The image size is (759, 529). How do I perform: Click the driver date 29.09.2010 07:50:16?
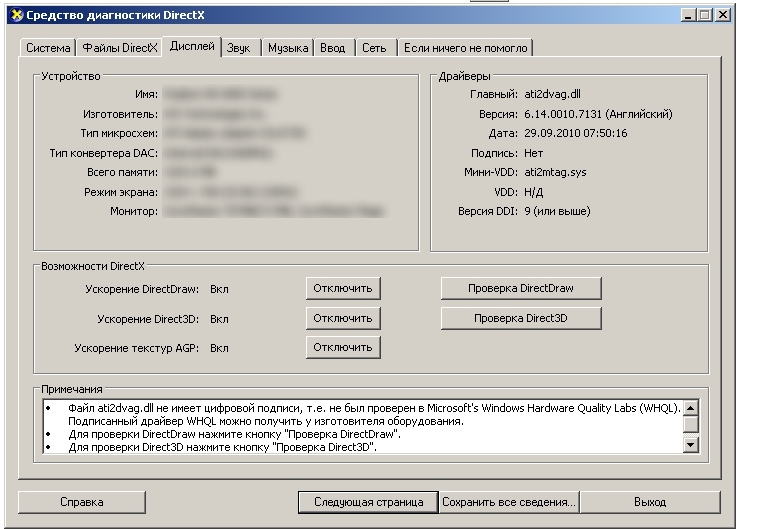pyautogui.click(x=576, y=133)
